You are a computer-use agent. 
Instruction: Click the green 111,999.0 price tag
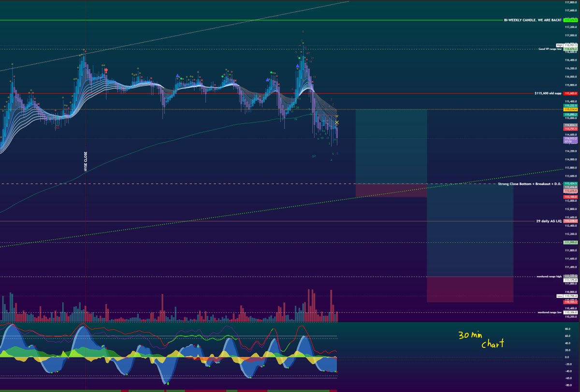(570, 242)
